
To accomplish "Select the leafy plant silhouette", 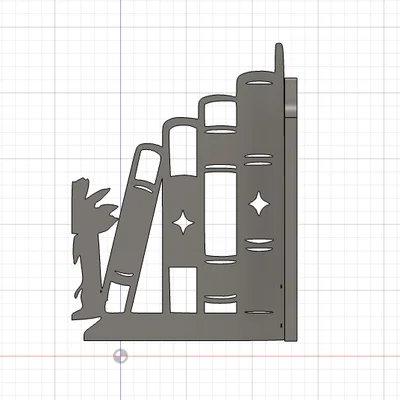I will pos(90,247).
